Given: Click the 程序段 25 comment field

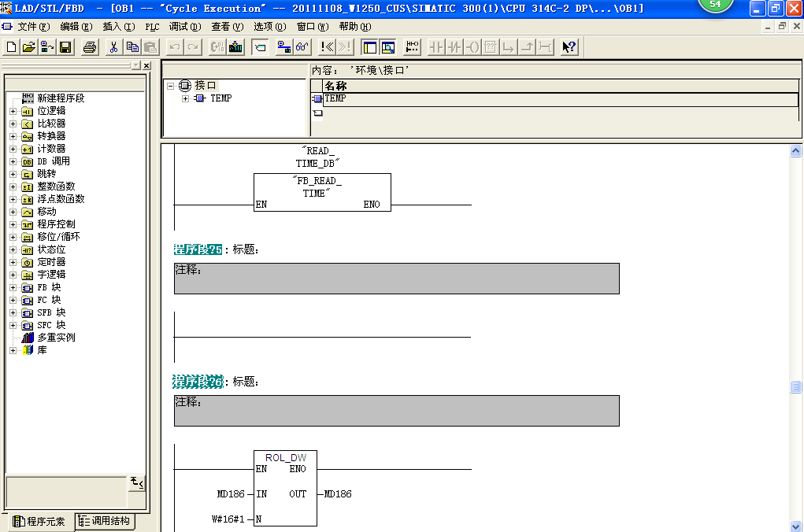Looking at the screenshot, I should click(x=396, y=278).
